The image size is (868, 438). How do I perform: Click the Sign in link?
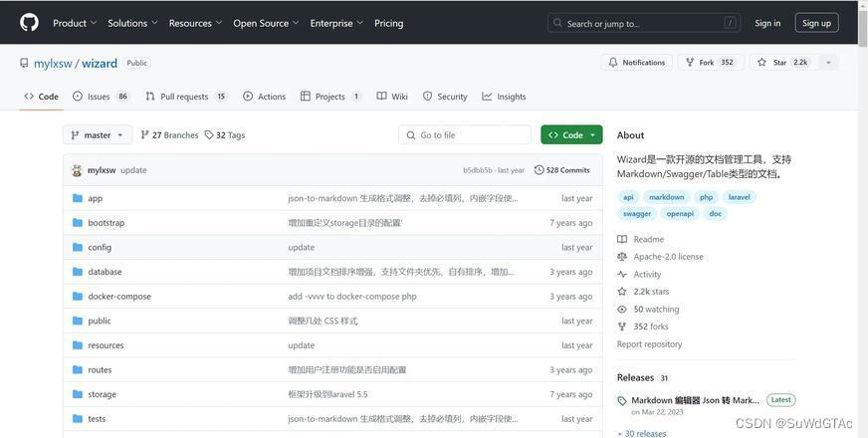tap(767, 23)
